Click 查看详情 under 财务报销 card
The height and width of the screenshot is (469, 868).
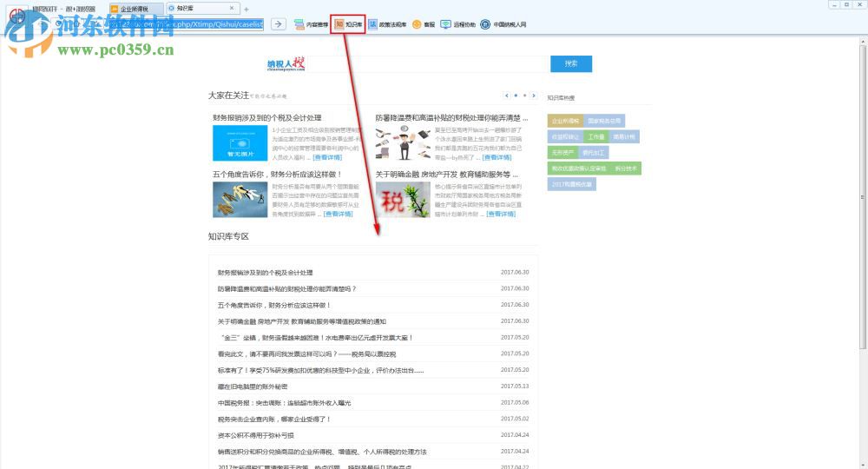coord(327,158)
